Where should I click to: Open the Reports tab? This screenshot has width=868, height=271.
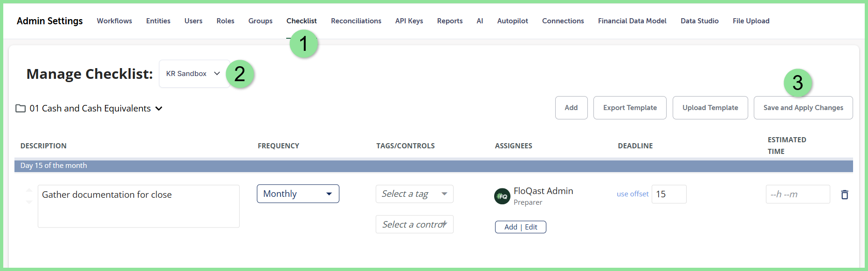[x=450, y=21]
